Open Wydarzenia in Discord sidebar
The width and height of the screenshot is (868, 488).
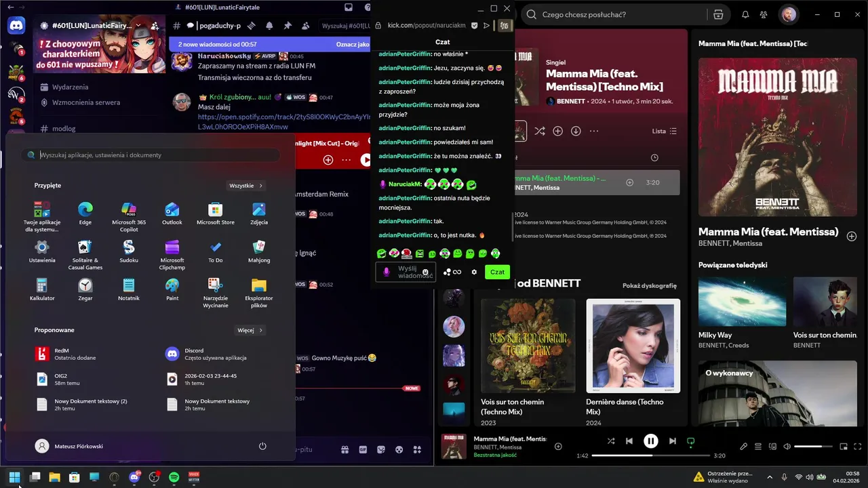coord(71,87)
